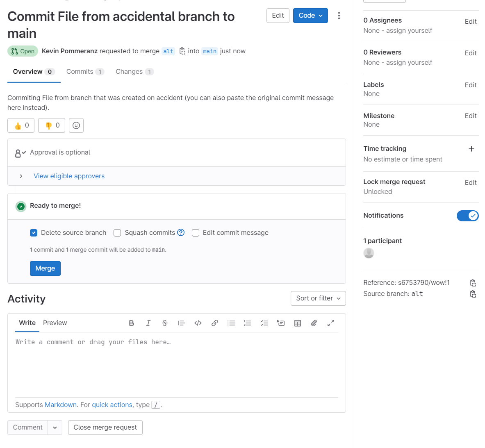This screenshot has height=448, width=485.
Task: Open the Changes tab
Action: pyautogui.click(x=134, y=72)
